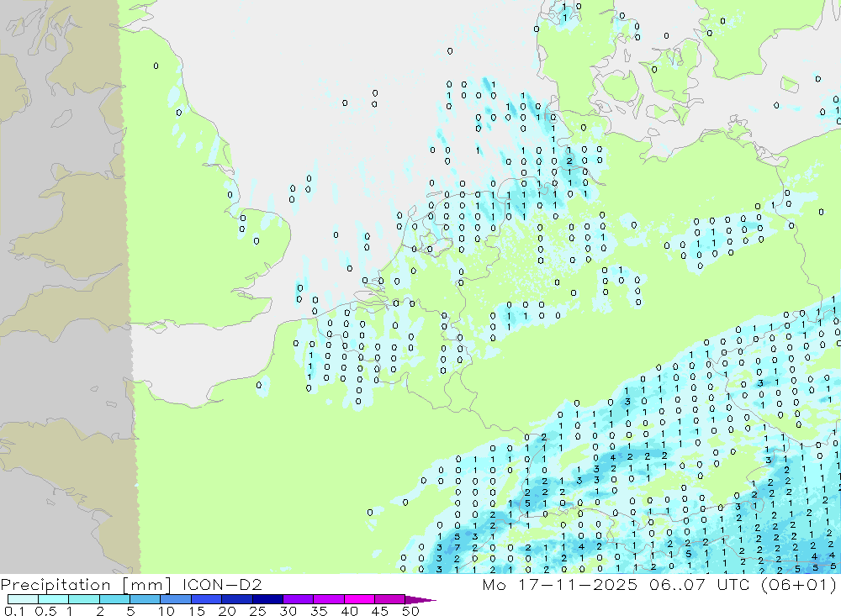Click the '35' legend scale label
This screenshot has width=841, height=616.
click(x=319, y=611)
